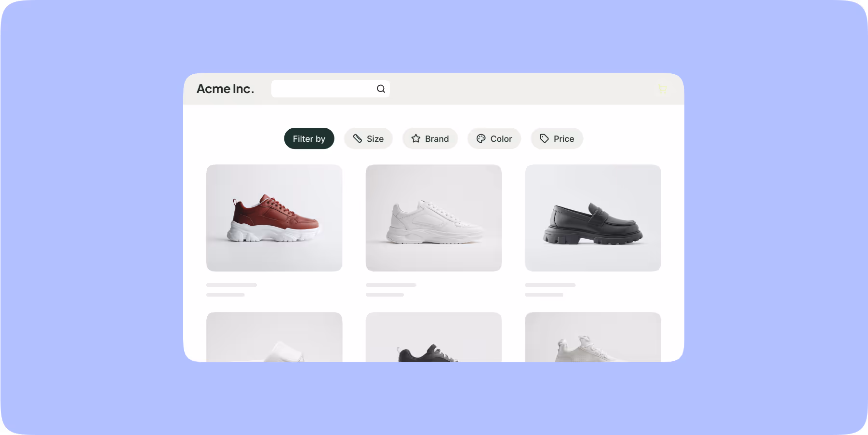Click the price tag icon on the Price filter
The height and width of the screenshot is (435, 868).
coord(544,138)
